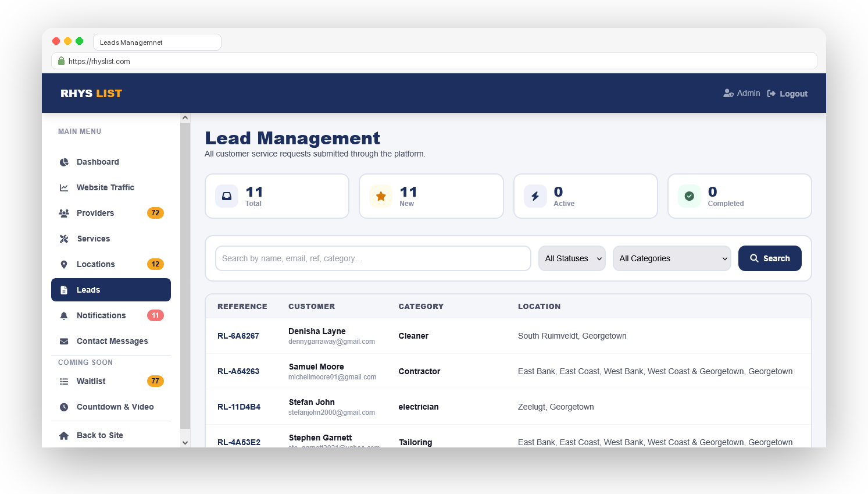
Task: Click the Website Traffic chart icon
Action: point(64,188)
